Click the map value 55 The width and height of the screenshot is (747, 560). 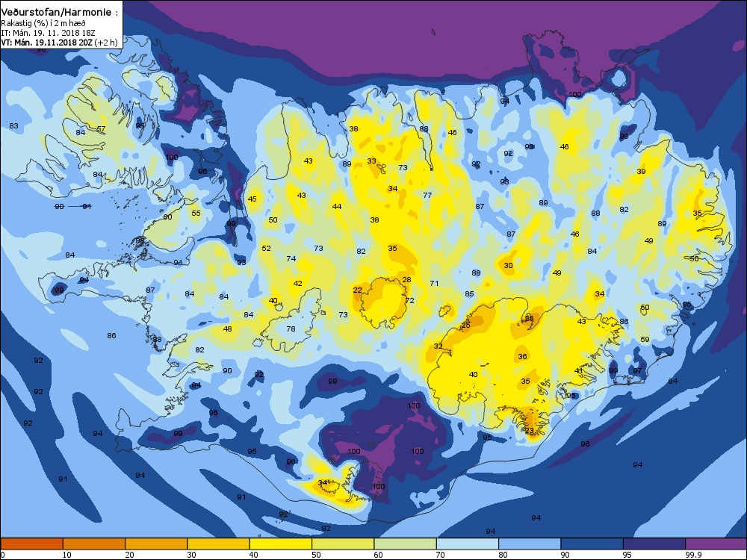tap(196, 214)
